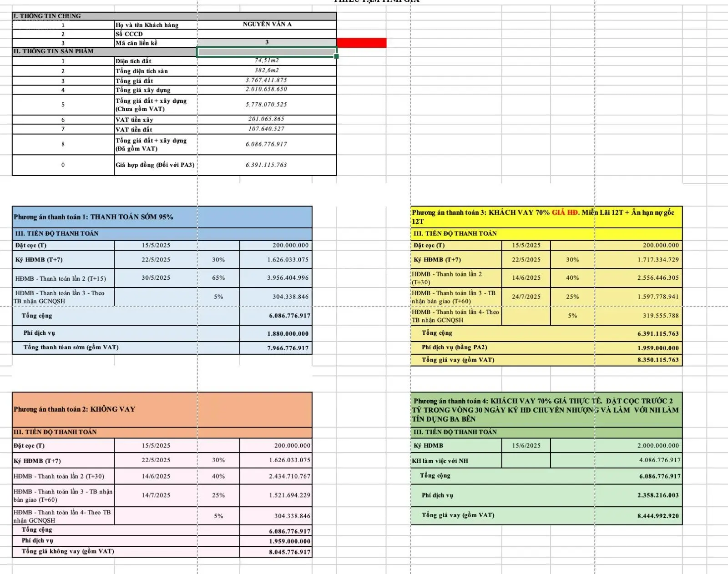This screenshot has height=574, width=728.
Task: Select the 'Giá hợp đồng (Đối với PA3)' label
Action: tap(156, 165)
